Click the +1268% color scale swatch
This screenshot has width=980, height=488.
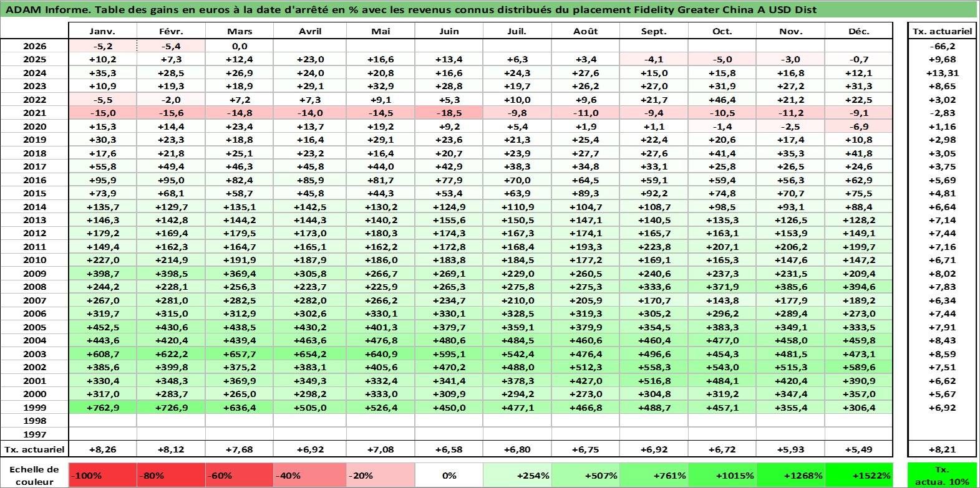tap(791, 475)
